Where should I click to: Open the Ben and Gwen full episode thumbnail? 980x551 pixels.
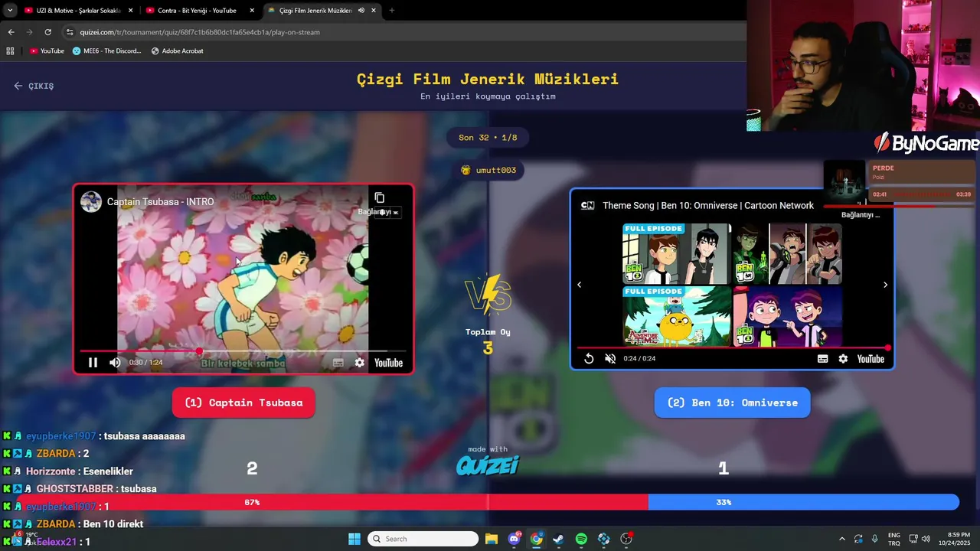tap(677, 253)
